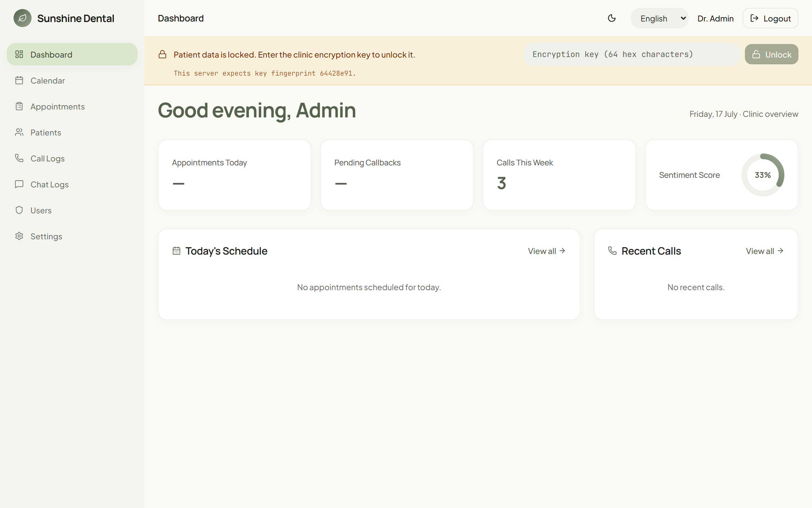This screenshot has height=508, width=812.
Task: Click the Settings gear icon
Action: click(19, 236)
